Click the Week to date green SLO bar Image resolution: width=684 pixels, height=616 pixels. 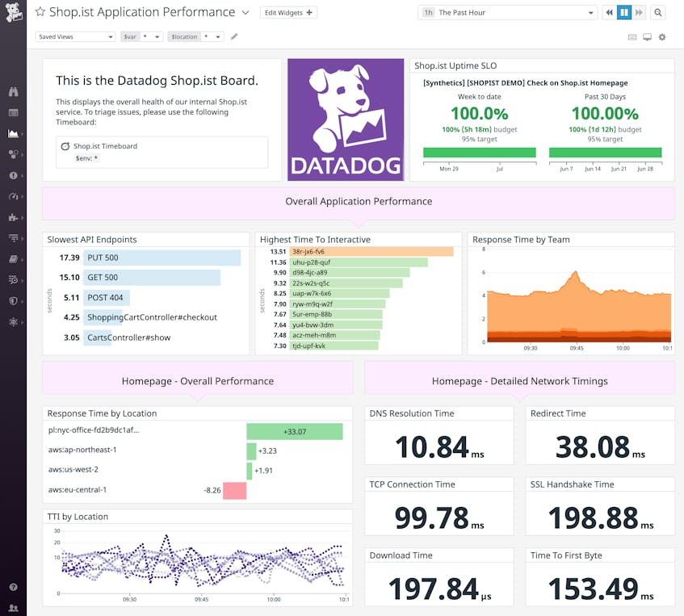480,153
